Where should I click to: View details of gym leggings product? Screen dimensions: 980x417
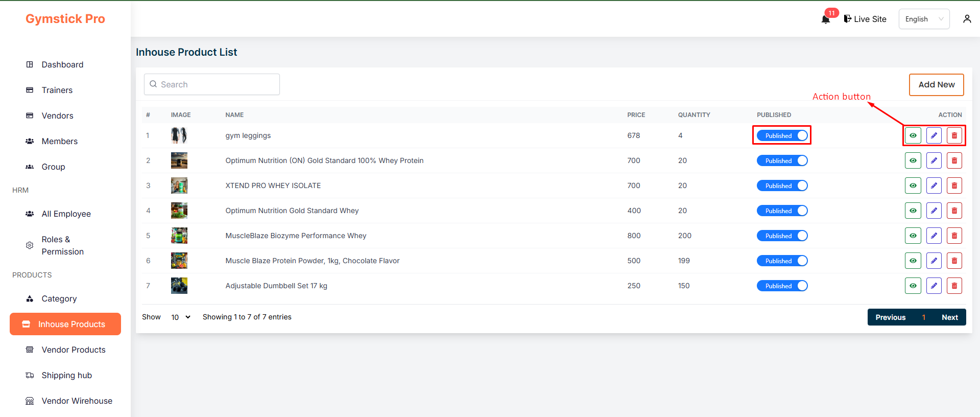[913, 135]
